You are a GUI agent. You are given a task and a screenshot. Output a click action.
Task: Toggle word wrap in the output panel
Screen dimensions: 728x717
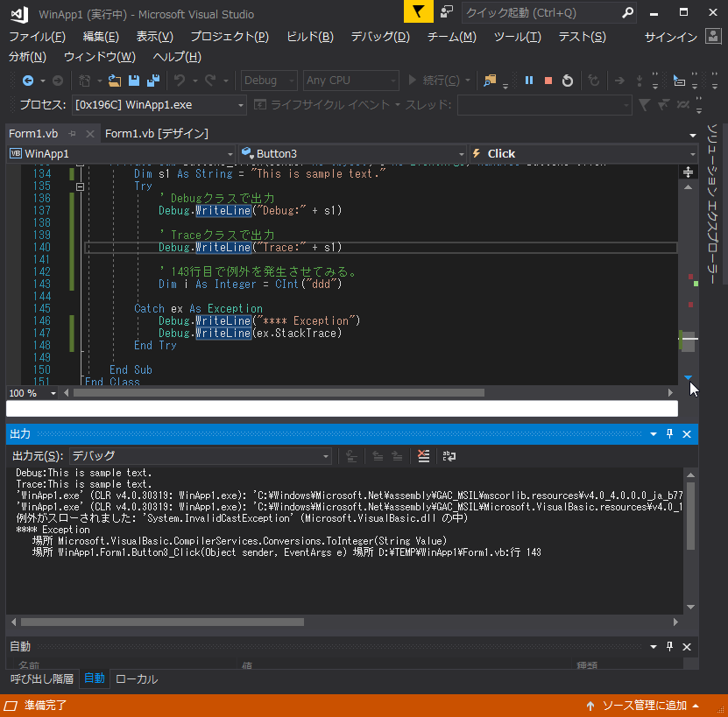pyautogui.click(x=449, y=456)
